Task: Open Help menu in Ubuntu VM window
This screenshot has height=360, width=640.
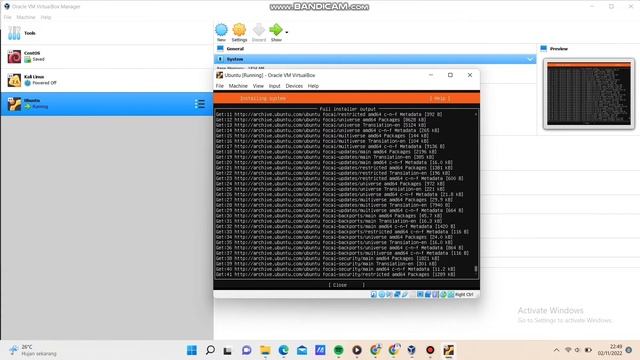Action: 313,86
